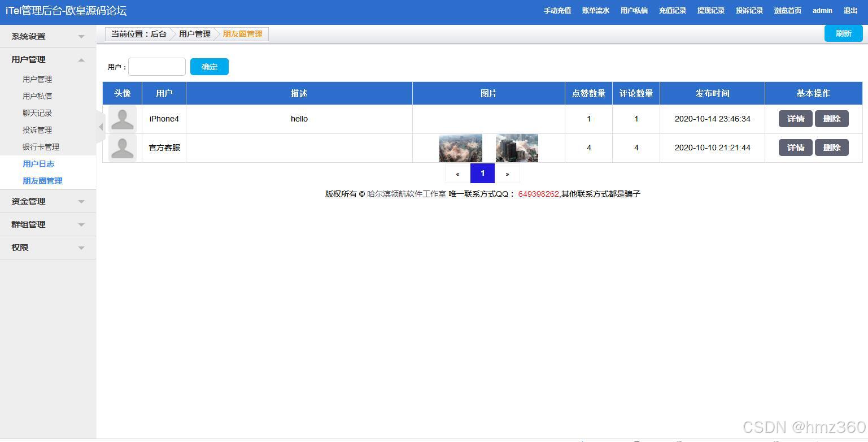The height and width of the screenshot is (442, 868).
Task: Click the 官方客服 user's avatar icon
Action: tap(122, 148)
